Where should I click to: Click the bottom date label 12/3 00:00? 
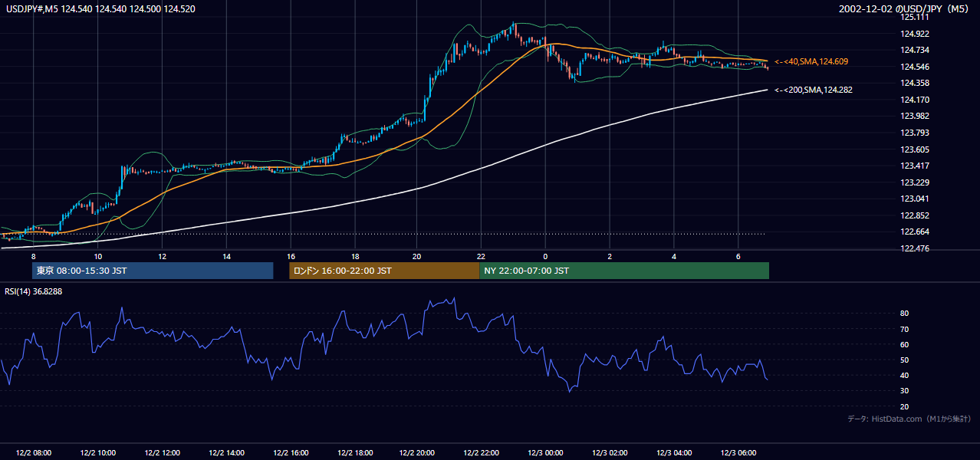pyautogui.click(x=546, y=452)
